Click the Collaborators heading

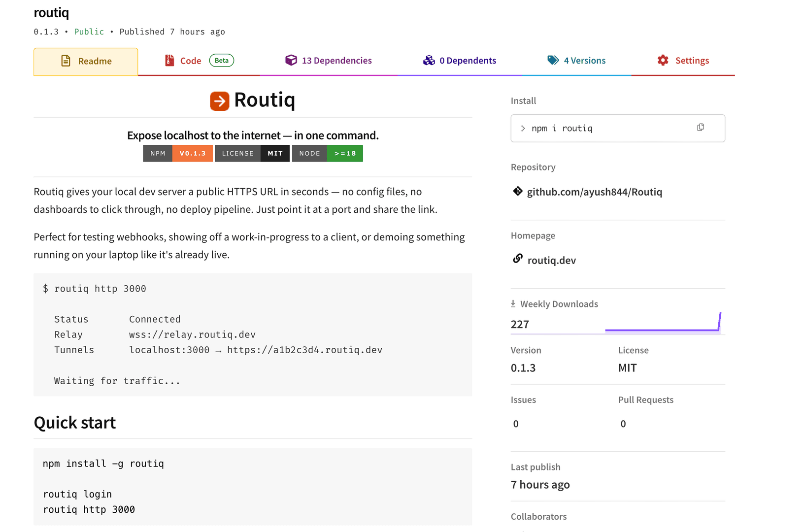coord(538,517)
